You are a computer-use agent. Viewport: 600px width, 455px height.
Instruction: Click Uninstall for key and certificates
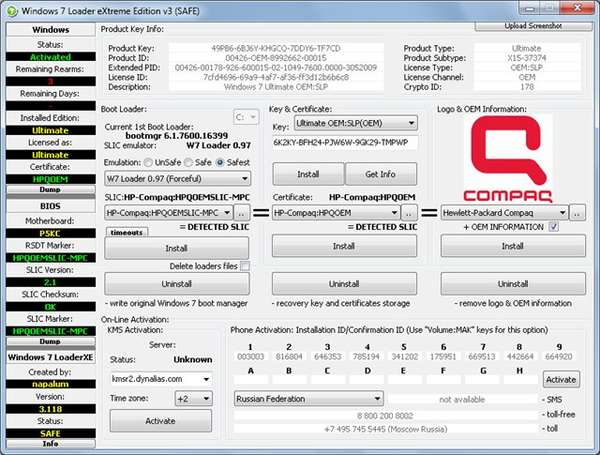click(x=344, y=284)
